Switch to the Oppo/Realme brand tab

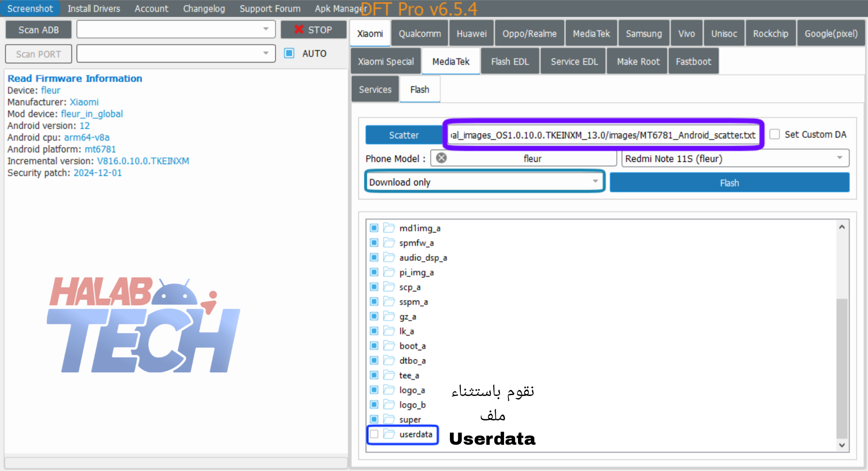point(530,34)
